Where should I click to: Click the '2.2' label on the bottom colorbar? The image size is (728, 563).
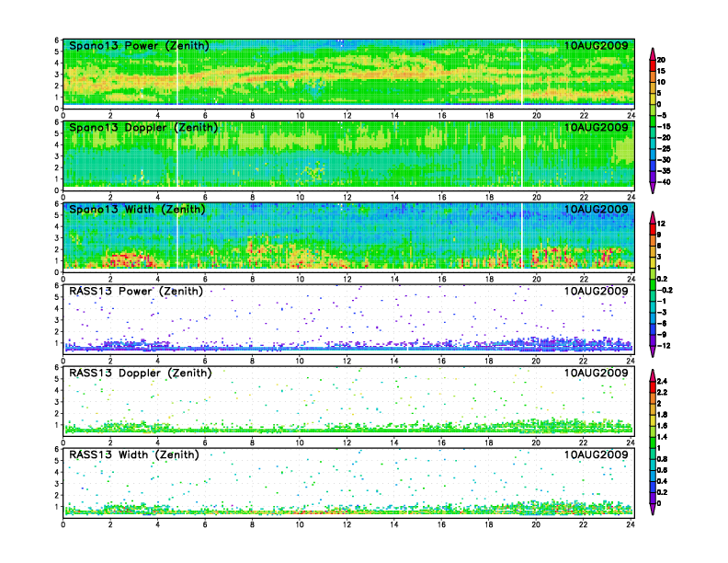coord(662,392)
